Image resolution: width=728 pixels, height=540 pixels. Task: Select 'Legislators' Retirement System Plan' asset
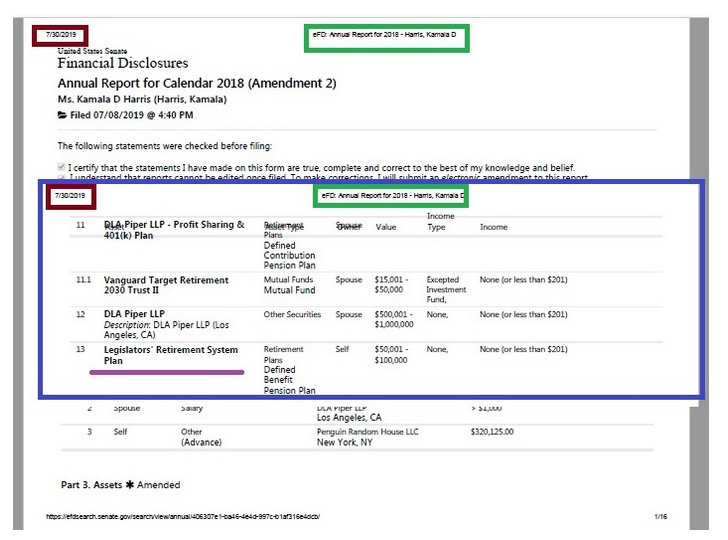point(171,355)
